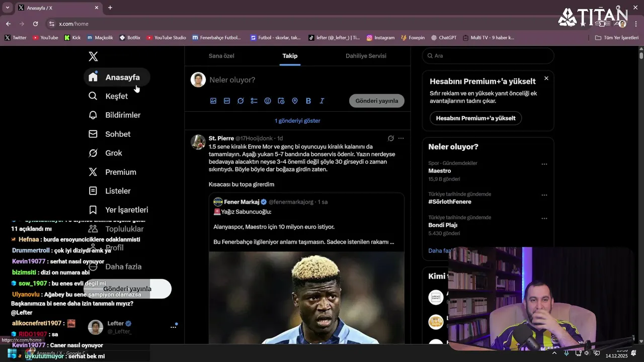Screen dimensions: 644x362
Task: Click the microphone tray icon
Action: point(567,353)
